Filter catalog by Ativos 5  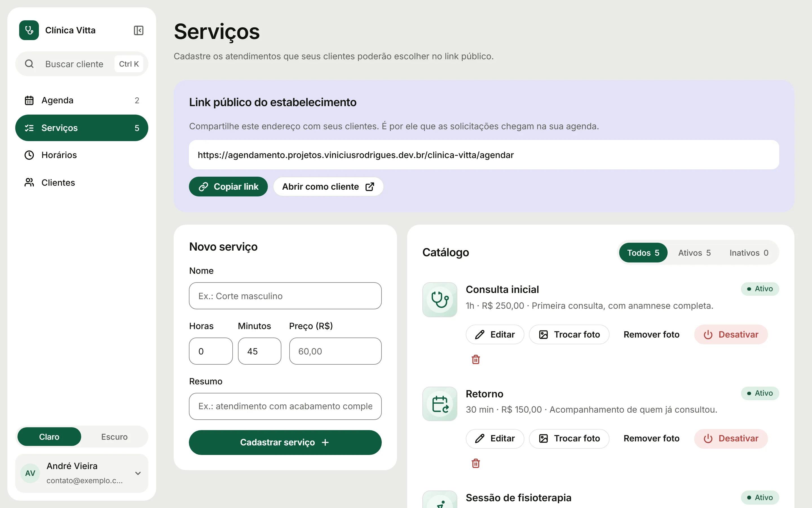(x=694, y=253)
